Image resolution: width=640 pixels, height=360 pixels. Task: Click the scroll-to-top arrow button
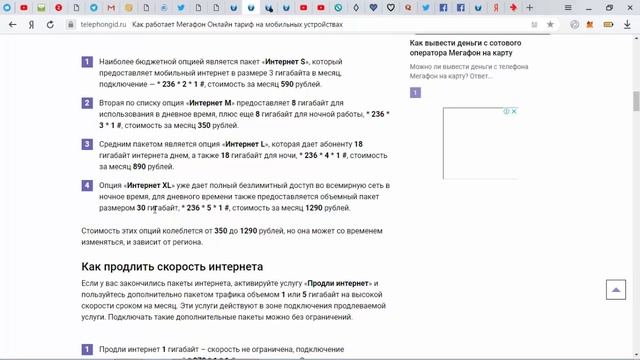[x=616, y=290]
